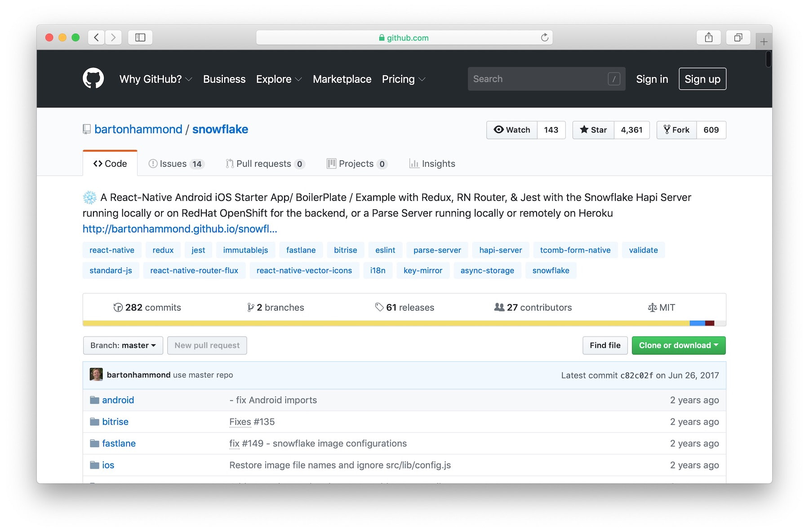This screenshot has width=809, height=532.
Task: Click the hapi-server topic tag
Action: 500,250
